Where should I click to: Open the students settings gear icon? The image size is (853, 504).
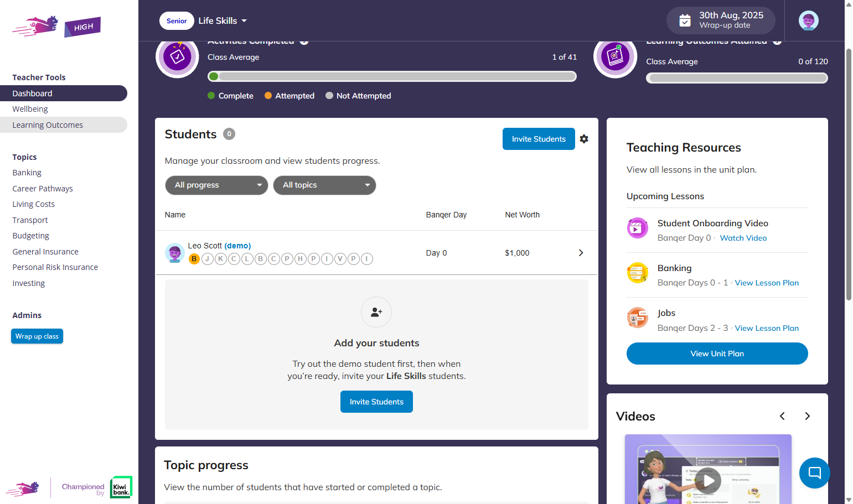tap(584, 139)
